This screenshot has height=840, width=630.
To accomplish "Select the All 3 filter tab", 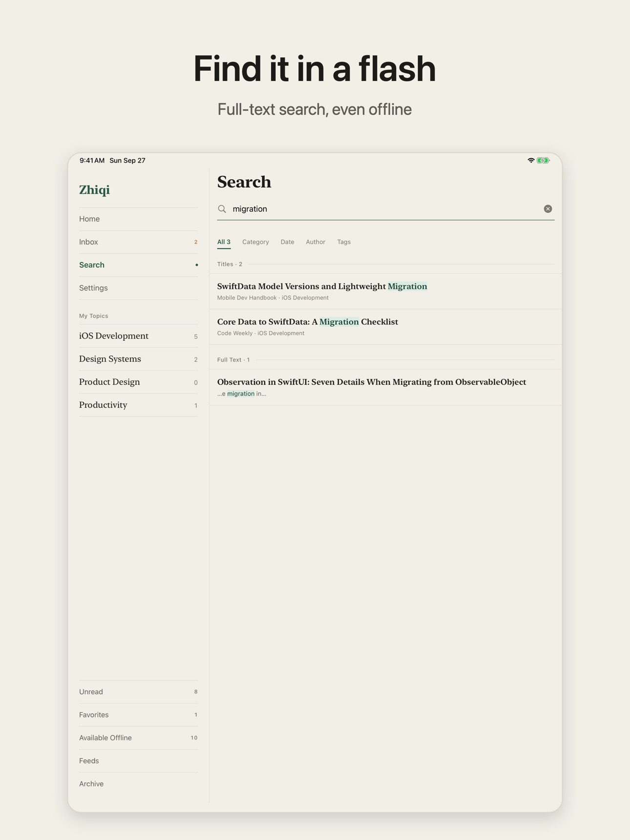I will click(x=224, y=242).
